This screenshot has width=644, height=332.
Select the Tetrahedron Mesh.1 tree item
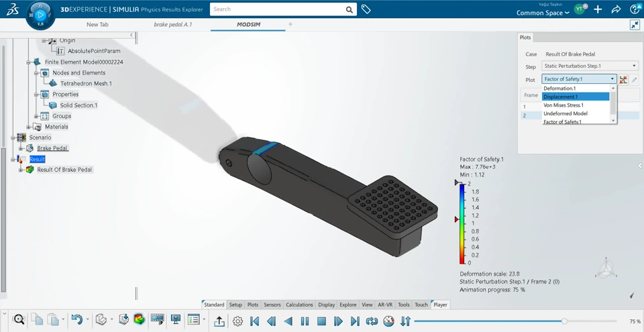(x=86, y=83)
